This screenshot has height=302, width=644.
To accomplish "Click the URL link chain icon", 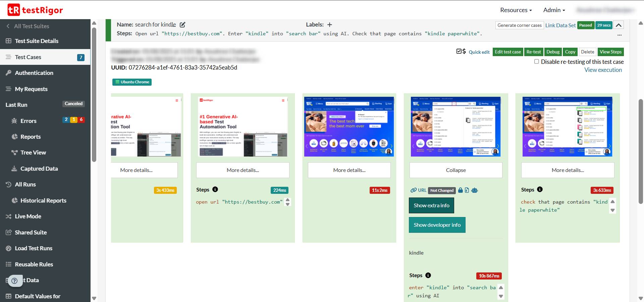I will [x=414, y=190].
